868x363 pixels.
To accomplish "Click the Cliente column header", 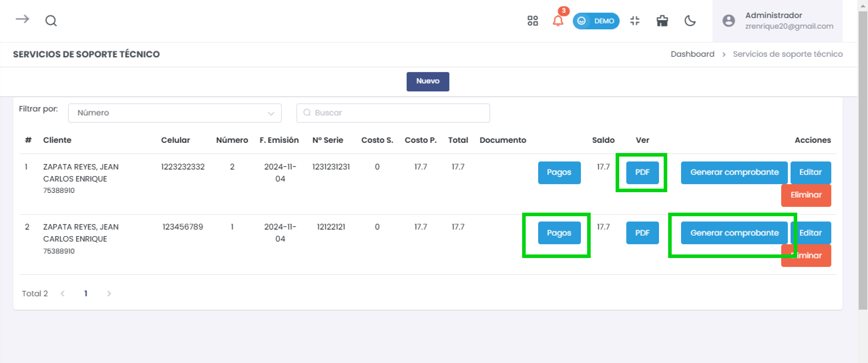I will 57,140.
